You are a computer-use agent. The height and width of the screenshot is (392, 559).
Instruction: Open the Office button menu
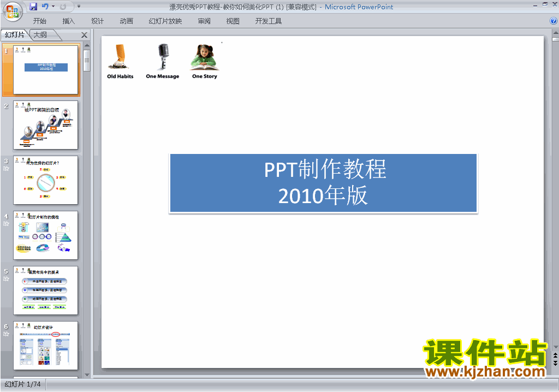[x=13, y=12]
